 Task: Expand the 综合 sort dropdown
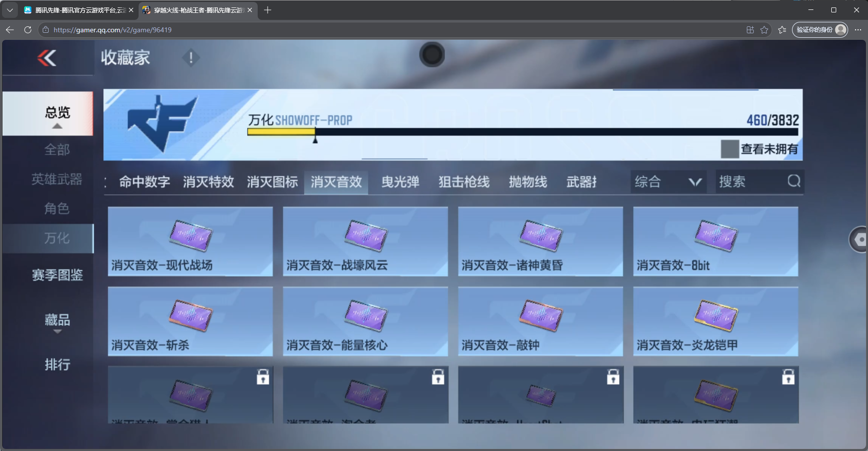[668, 182]
